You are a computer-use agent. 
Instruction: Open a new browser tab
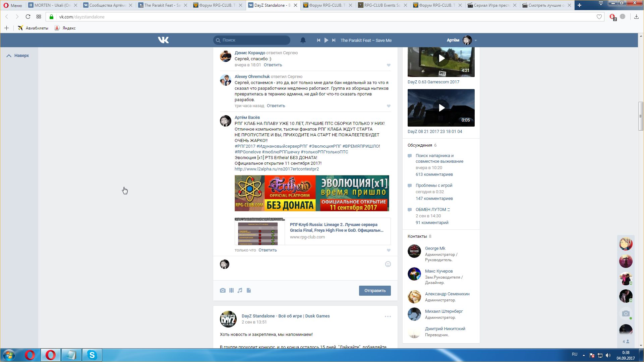(579, 5)
